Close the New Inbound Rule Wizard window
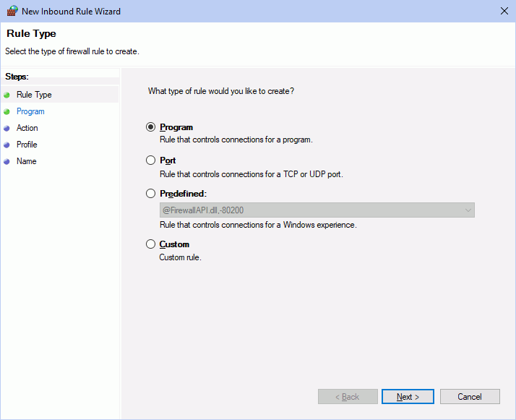516x420 pixels. tap(504, 11)
